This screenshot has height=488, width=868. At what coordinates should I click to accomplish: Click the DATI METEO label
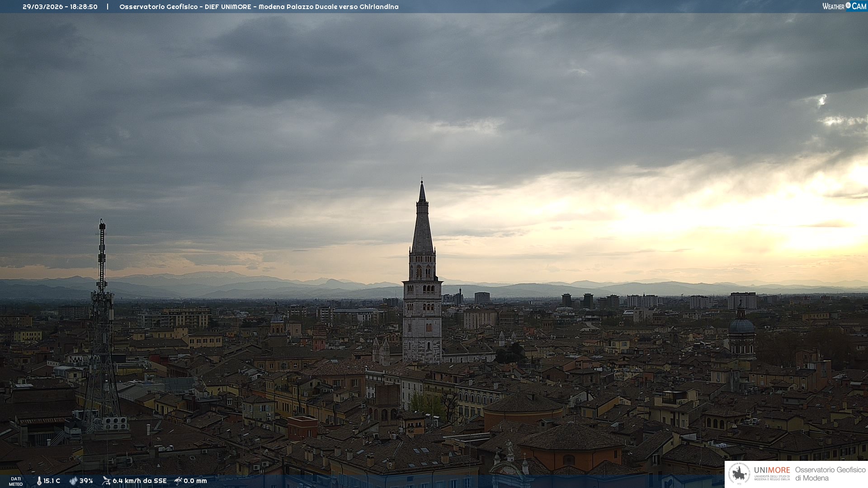click(x=16, y=481)
